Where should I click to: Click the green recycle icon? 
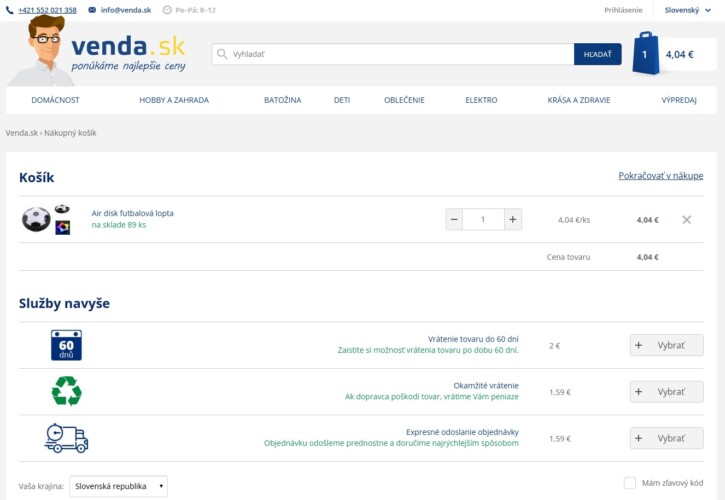(67, 391)
